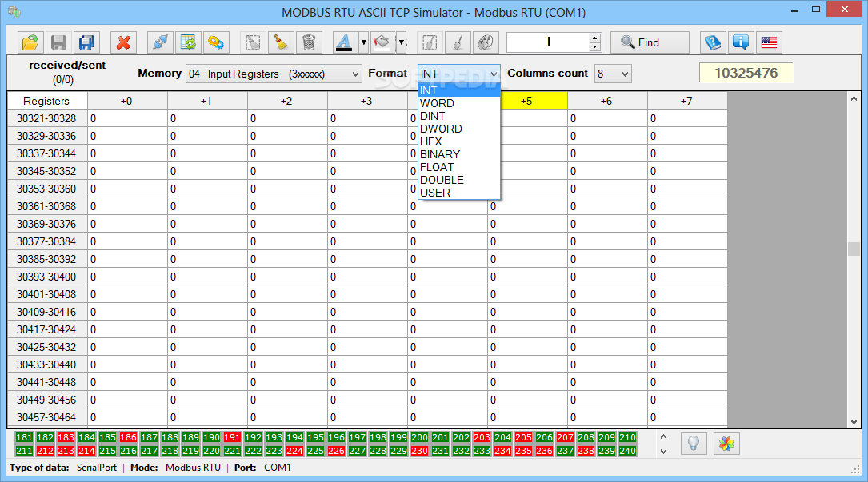Click +0 cell in row 30361-30368

pyautogui.click(x=127, y=206)
